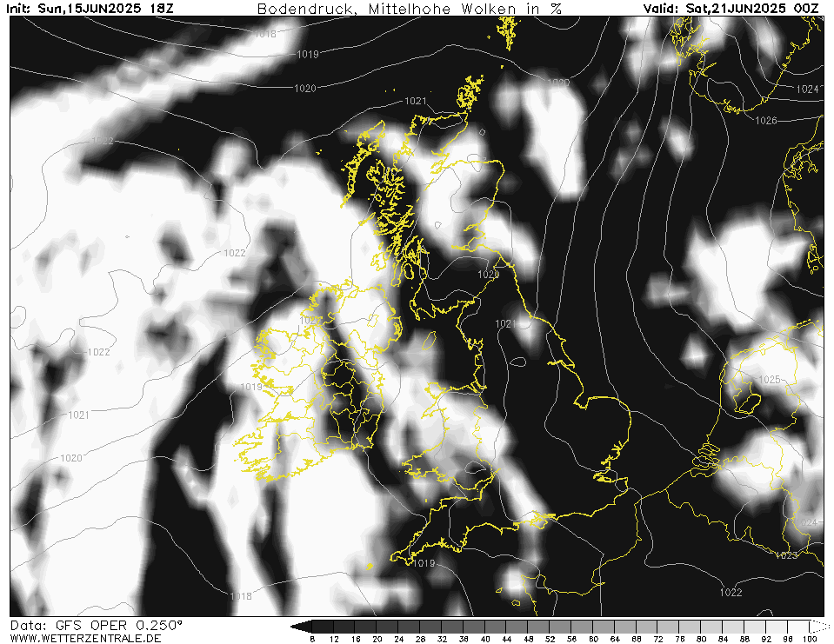Click the legend value 100
834x644 pixels.
coord(810,639)
